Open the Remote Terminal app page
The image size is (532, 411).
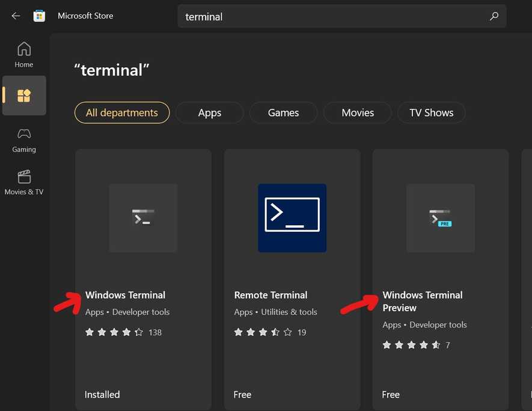pyautogui.click(x=271, y=295)
